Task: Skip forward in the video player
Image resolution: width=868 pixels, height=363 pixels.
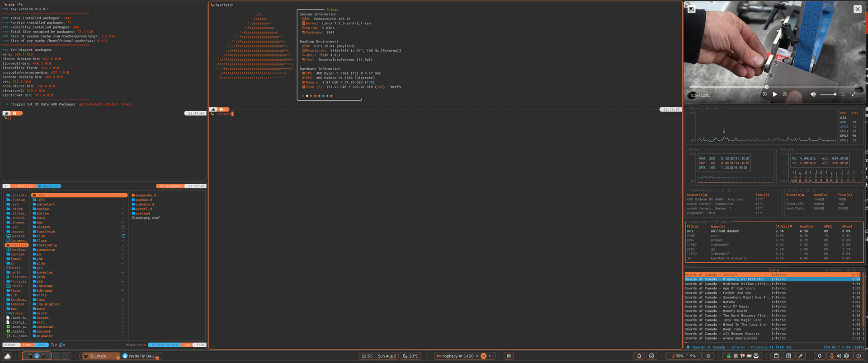Action: pos(785,94)
